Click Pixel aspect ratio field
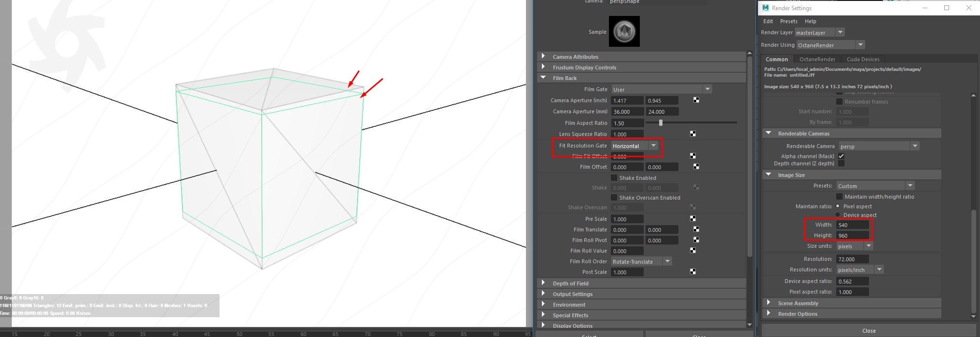Image resolution: width=980 pixels, height=337 pixels. pos(853,292)
